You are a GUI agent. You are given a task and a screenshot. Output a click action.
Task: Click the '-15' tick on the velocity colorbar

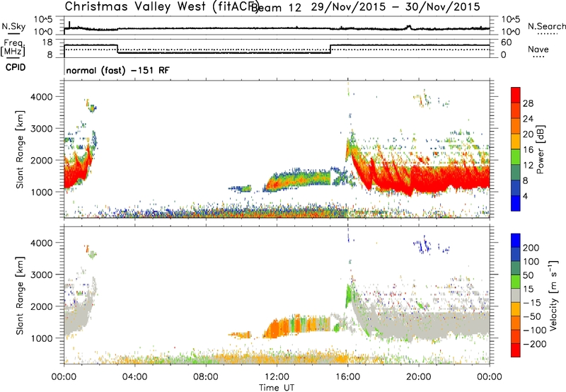[x=532, y=303]
